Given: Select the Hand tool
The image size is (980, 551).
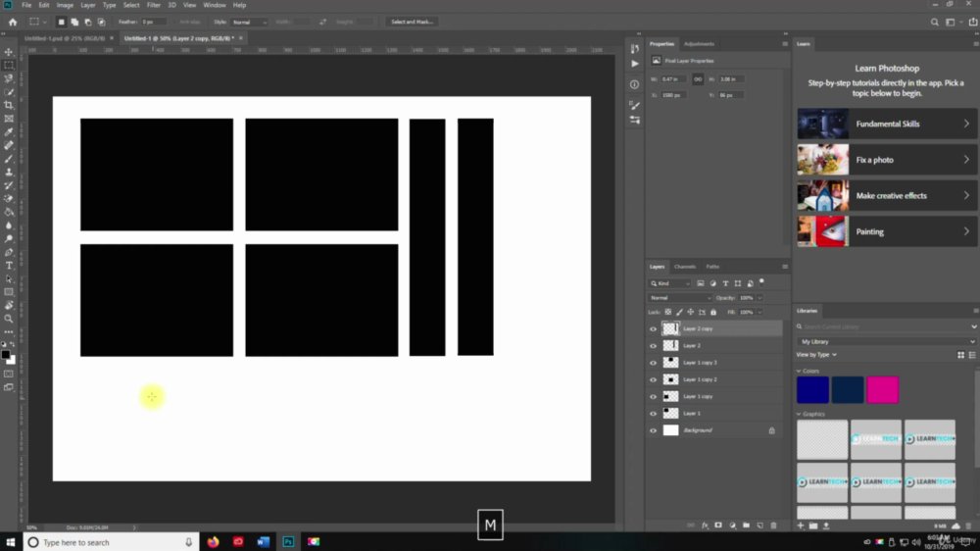Looking at the screenshot, I should (9, 306).
